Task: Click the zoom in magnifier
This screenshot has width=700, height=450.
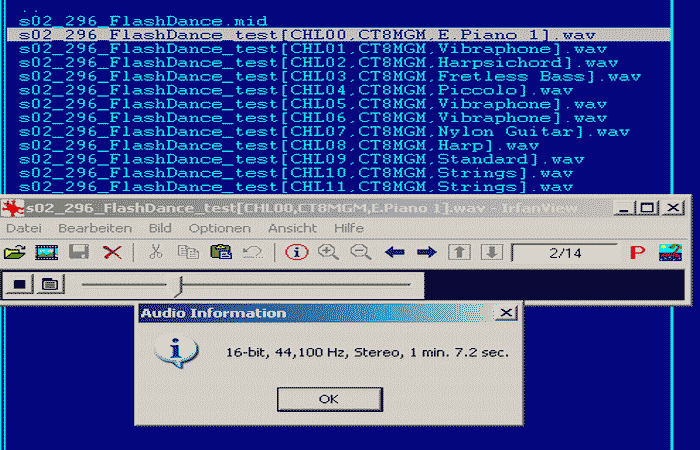Action: [x=328, y=252]
